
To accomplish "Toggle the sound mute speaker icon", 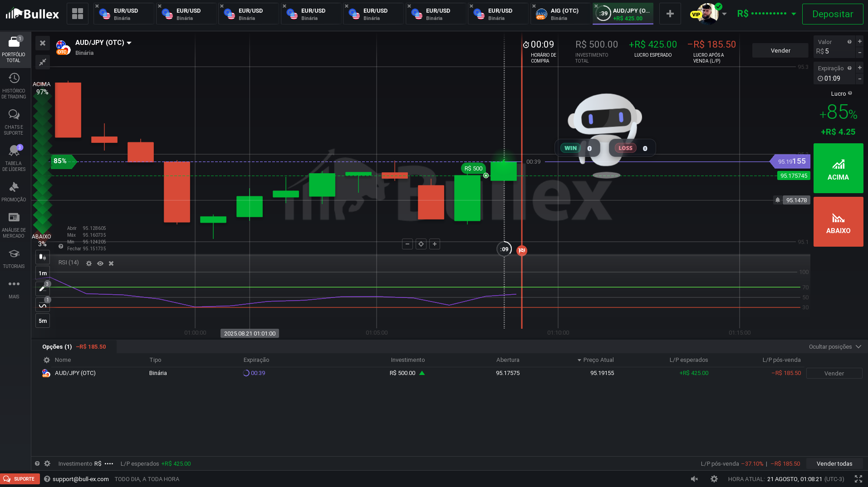I will coord(694,479).
